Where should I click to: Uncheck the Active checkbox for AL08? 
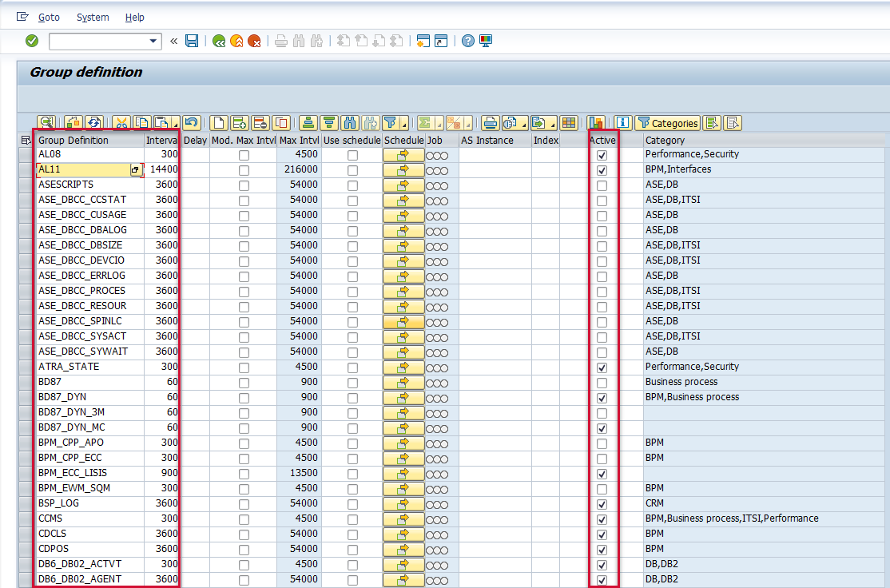tap(602, 155)
